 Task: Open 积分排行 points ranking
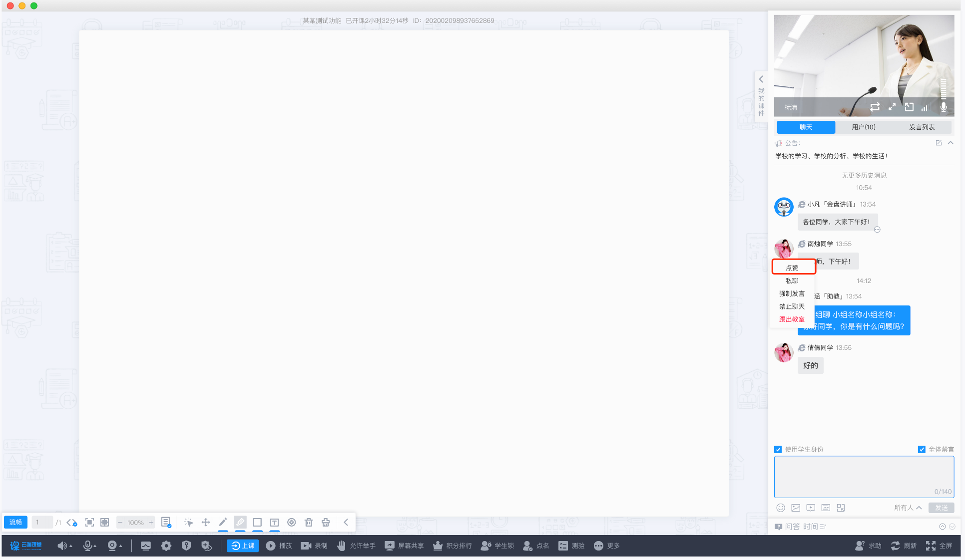(x=452, y=546)
